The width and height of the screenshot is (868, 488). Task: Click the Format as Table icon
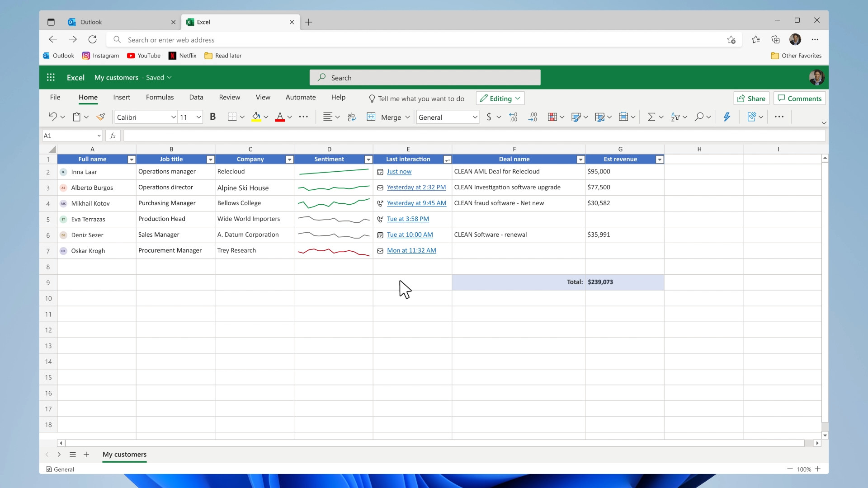point(599,117)
